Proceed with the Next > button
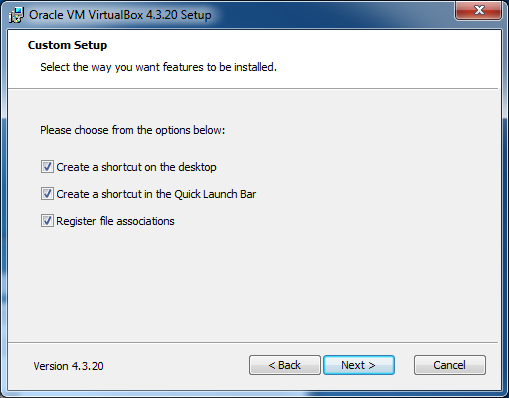The width and height of the screenshot is (509, 398). coord(359,365)
